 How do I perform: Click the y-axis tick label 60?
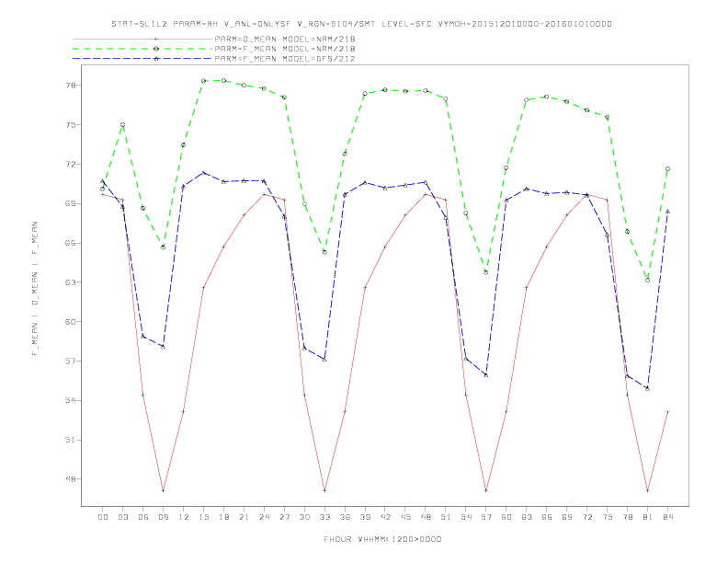[71, 322]
